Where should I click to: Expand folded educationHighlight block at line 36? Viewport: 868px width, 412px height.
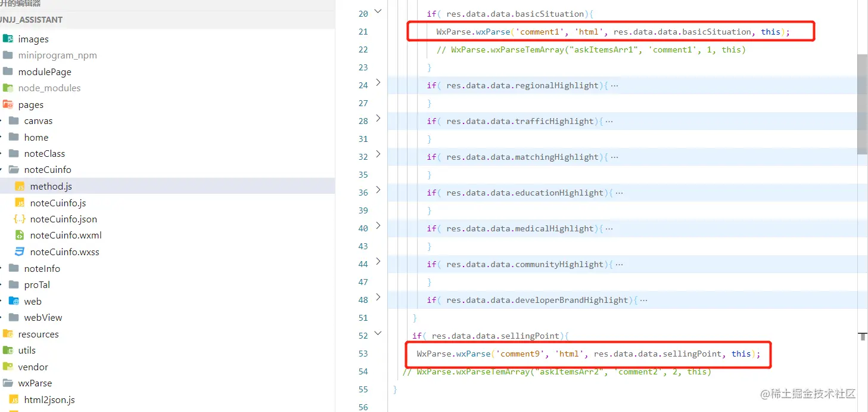click(x=378, y=190)
